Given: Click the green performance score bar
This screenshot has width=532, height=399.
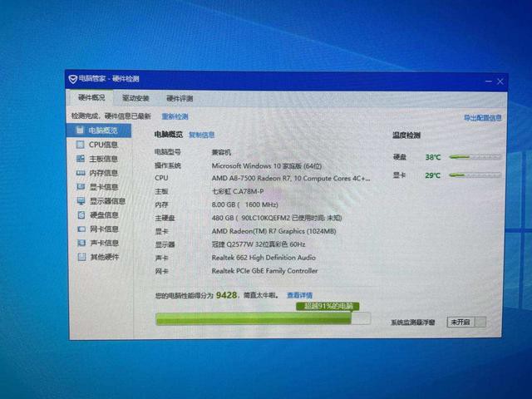Looking at the screenshot, I should 263,319.
